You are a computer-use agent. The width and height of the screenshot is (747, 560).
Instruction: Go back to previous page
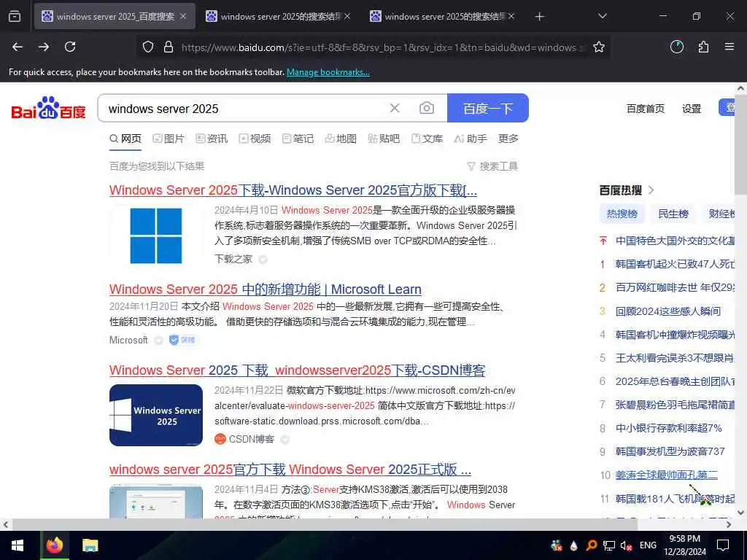click(x=18, y=47)
